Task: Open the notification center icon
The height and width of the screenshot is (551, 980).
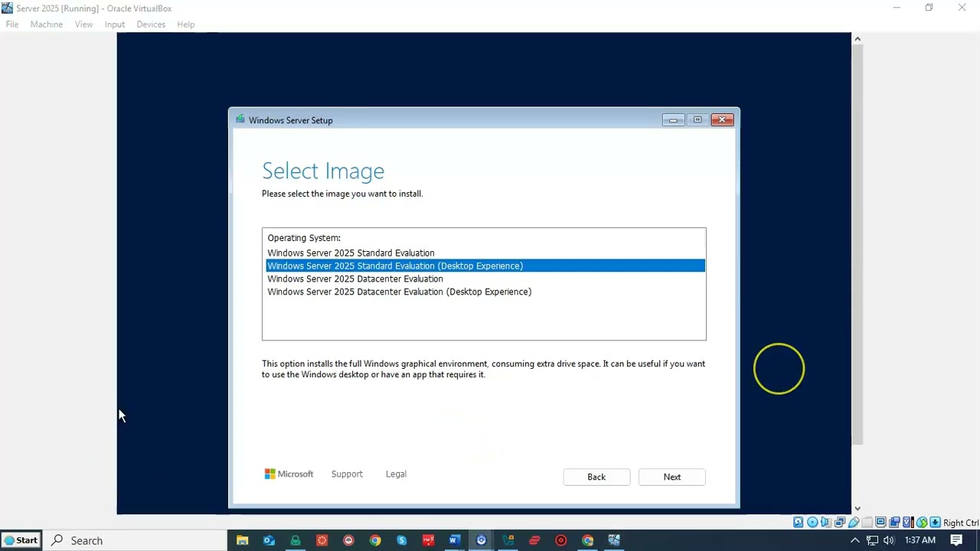Action: [956, 540]
